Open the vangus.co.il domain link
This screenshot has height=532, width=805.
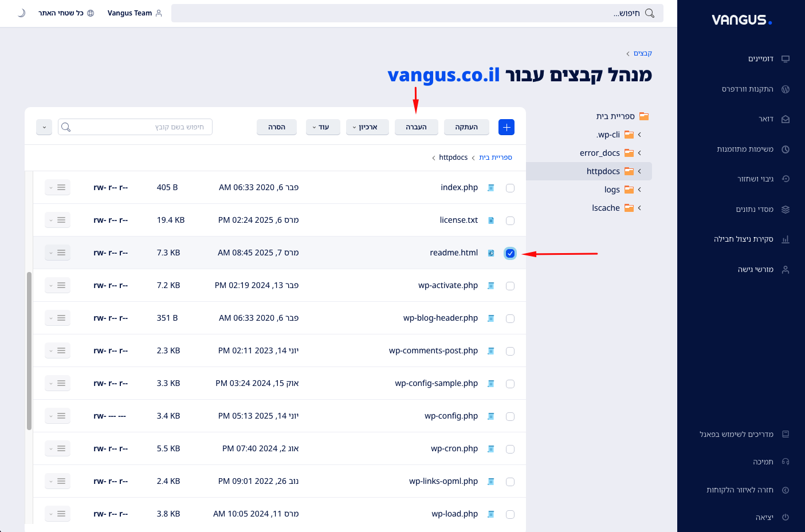(x=443, y=75)
